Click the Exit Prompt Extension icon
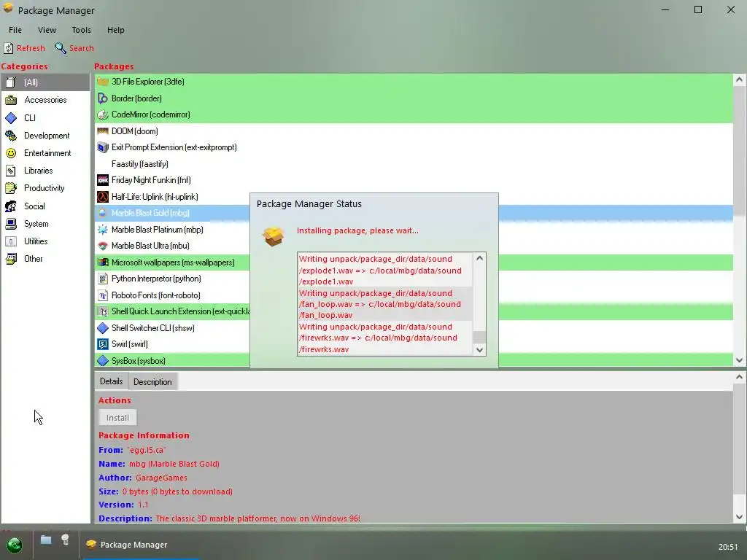The height and width of the screenshot is (560, 747). point(103,147)
